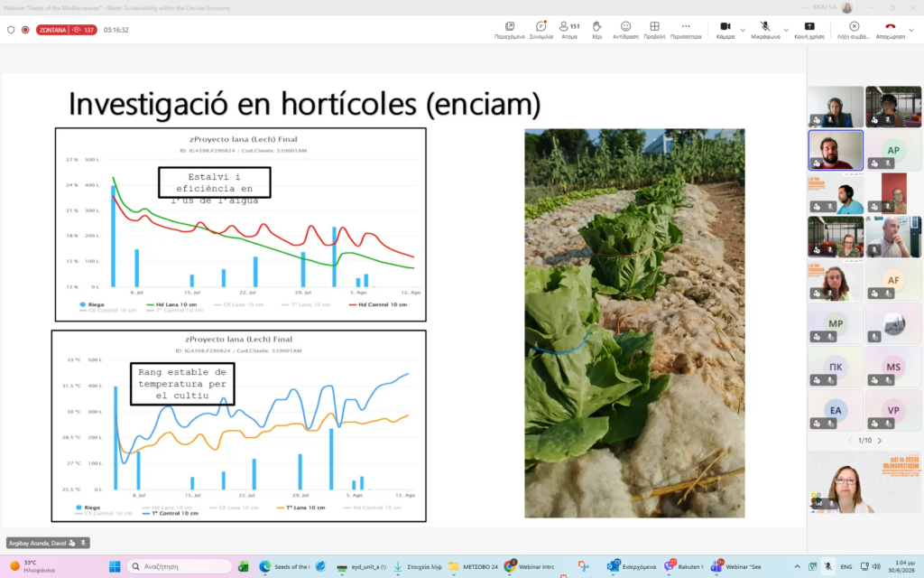
Task: Toggle Riego series in bottom chart legend
Action: 88,508
